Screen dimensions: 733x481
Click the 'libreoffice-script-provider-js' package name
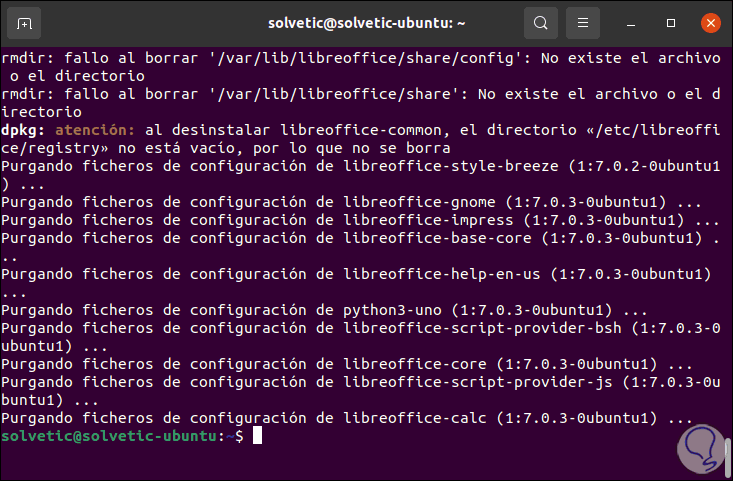coord(478,382)
